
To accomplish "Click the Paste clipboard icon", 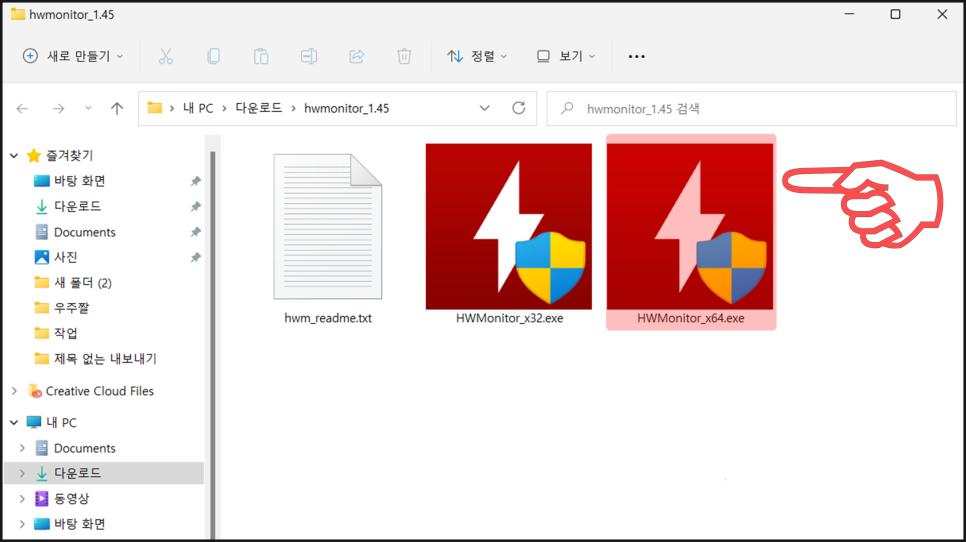I will click(x=261, y=56).
